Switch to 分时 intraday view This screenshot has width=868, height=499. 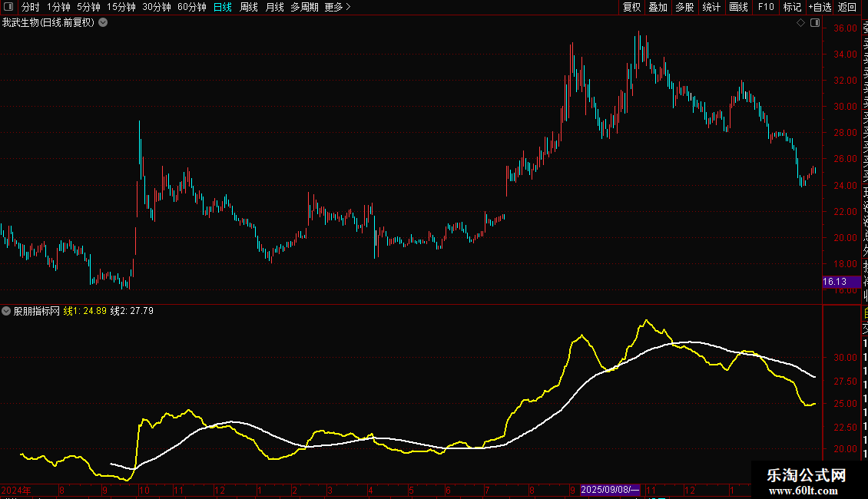pyautogui.click(x=31, y=7)
